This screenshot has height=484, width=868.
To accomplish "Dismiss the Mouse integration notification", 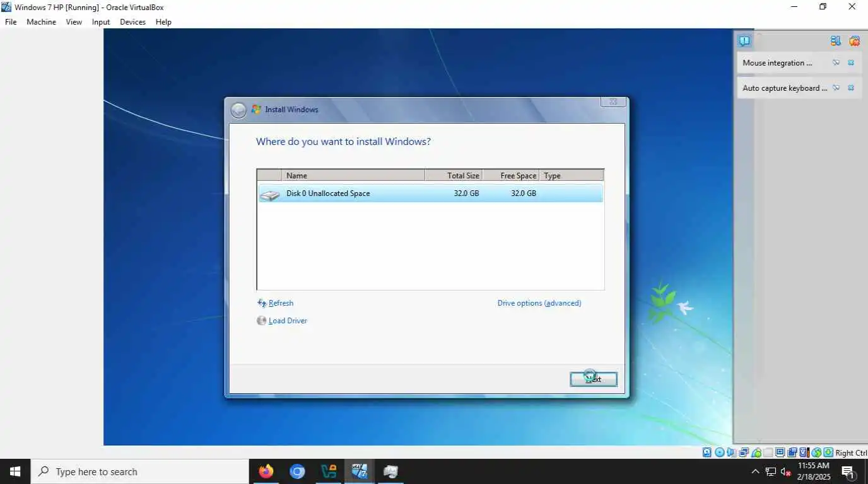I will [851, 63].
